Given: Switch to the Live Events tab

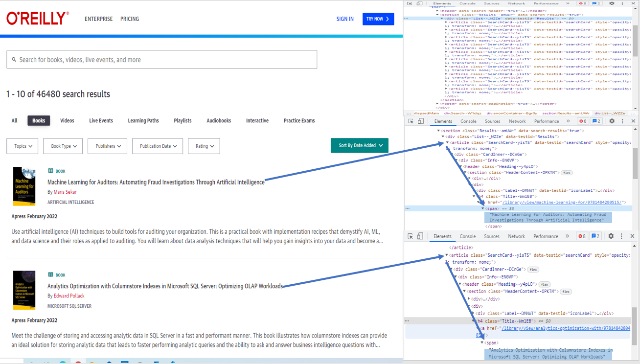Looking at the screenshot, I should (x=101, y=120).
